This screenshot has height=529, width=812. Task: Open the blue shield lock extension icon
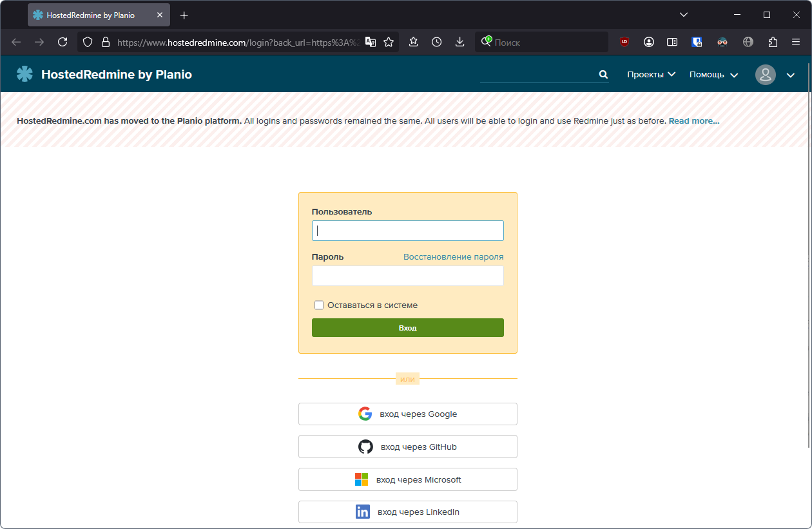(x=697, y=42)
